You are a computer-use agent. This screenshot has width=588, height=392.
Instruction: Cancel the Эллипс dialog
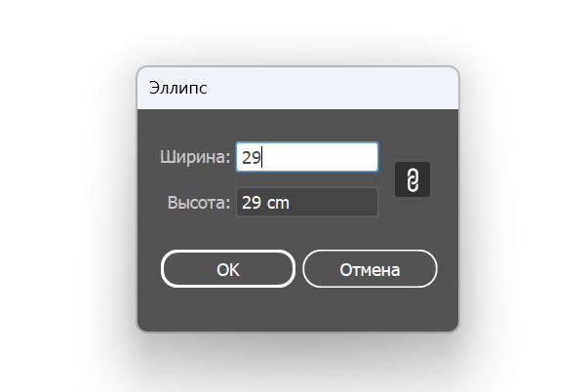click(x=370, y=269)
